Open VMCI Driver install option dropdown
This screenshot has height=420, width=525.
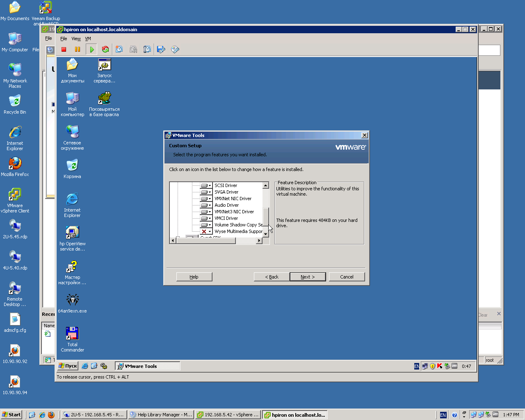tap(206, 218)
